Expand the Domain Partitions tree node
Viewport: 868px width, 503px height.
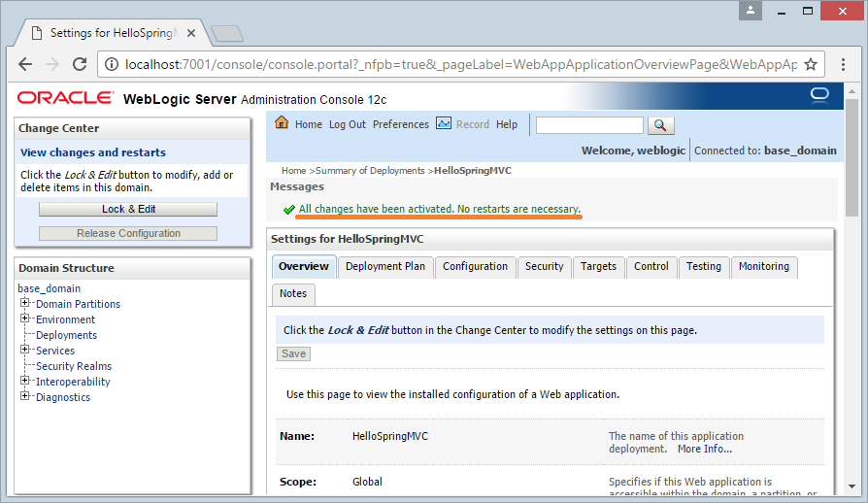[x=24, y=303]
